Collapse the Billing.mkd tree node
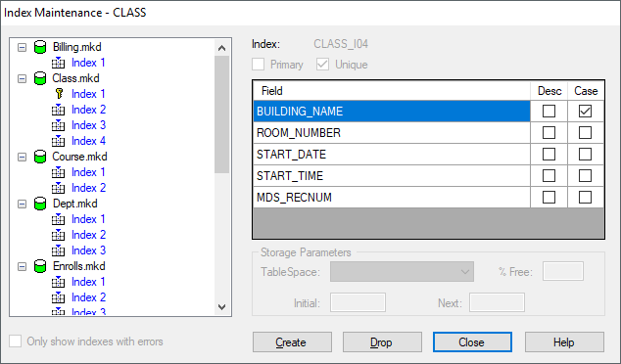Image resolution: width=621 pixels, height=364 pixels. [23, 48]
